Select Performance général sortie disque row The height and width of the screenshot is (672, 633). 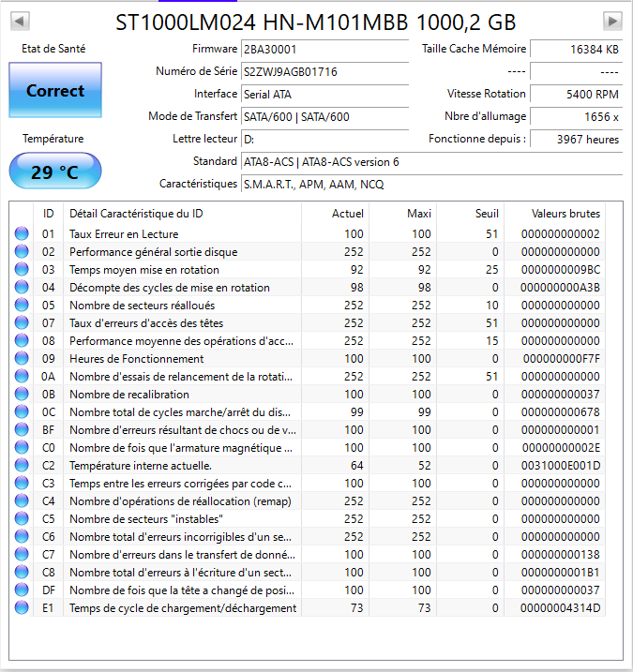coord(307,251)
